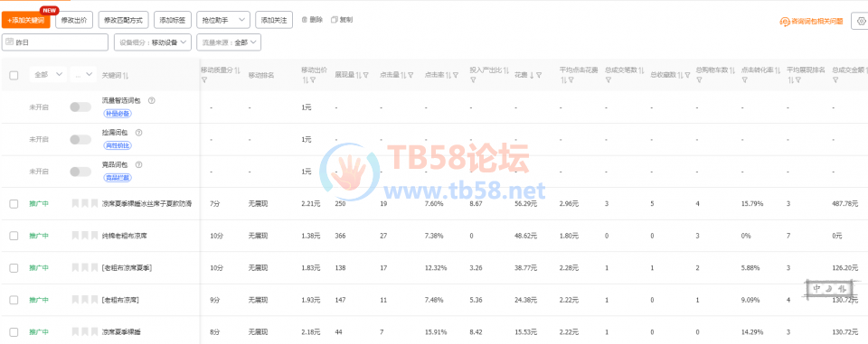Filter the 移动出价 column

click(x=313, y=80)
